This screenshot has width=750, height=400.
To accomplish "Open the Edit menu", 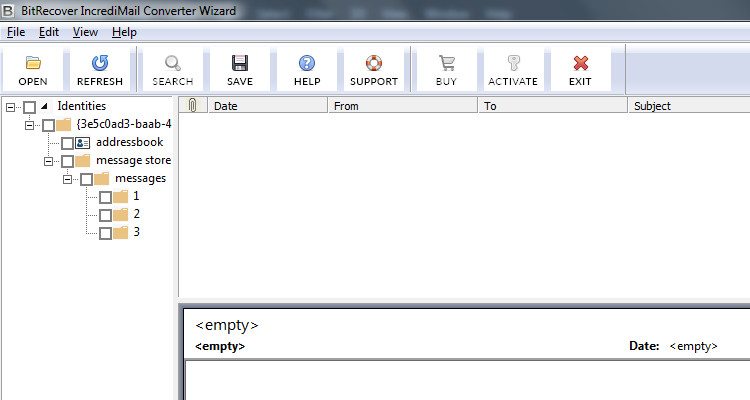I will [49, 32].
